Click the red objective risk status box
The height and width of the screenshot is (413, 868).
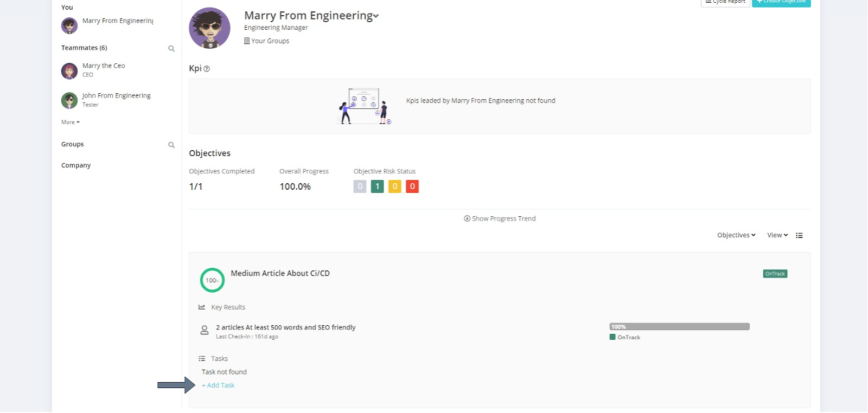pyautogui.click(x=412, y=186)
